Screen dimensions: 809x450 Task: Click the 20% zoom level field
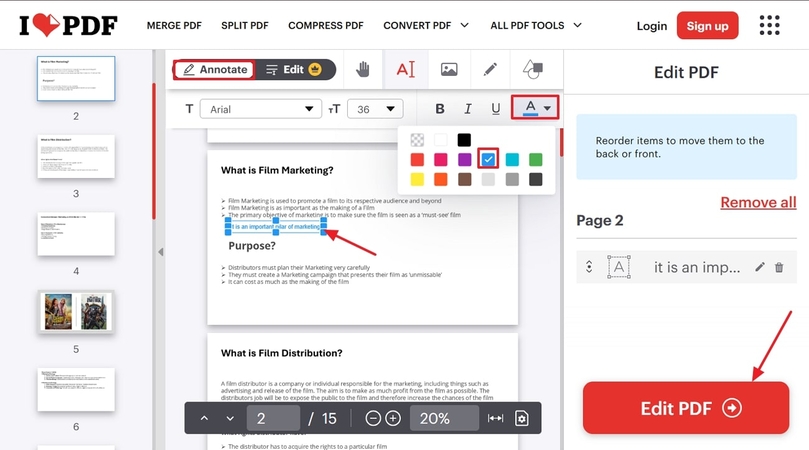(444, 418)
